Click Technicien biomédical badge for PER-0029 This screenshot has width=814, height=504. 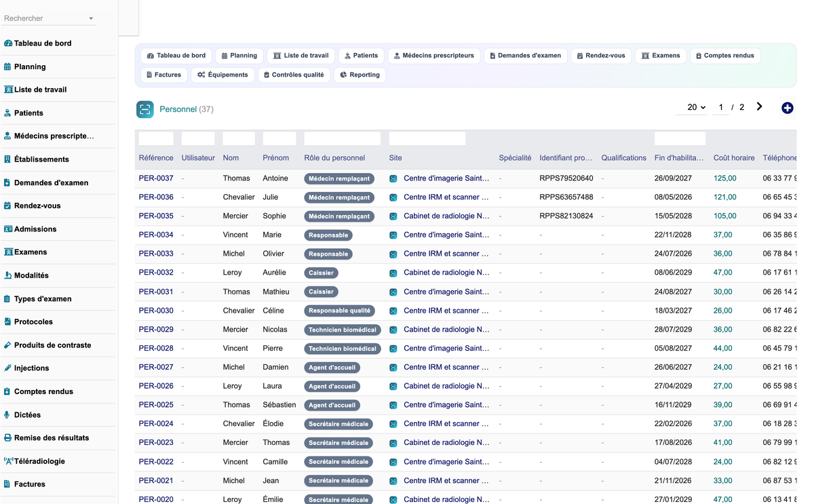pyautogui.click(x=343, y=330)
